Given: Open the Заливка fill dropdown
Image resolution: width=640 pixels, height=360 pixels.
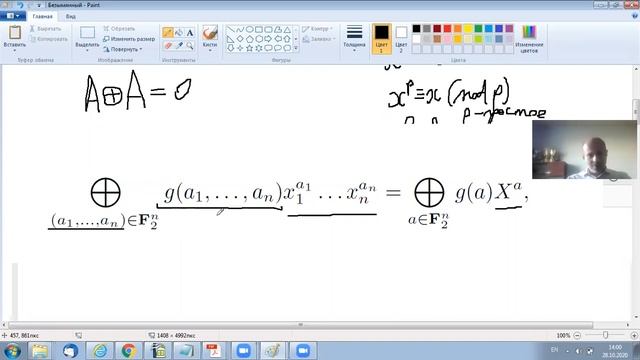Looking at the screenshot, I should click(x=319, y=39).
